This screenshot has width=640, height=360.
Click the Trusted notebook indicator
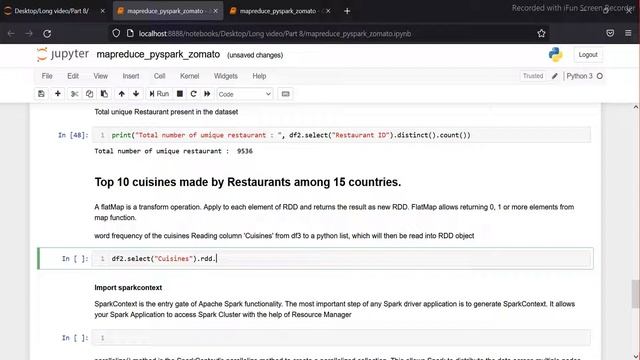click(x=533, y=76)
